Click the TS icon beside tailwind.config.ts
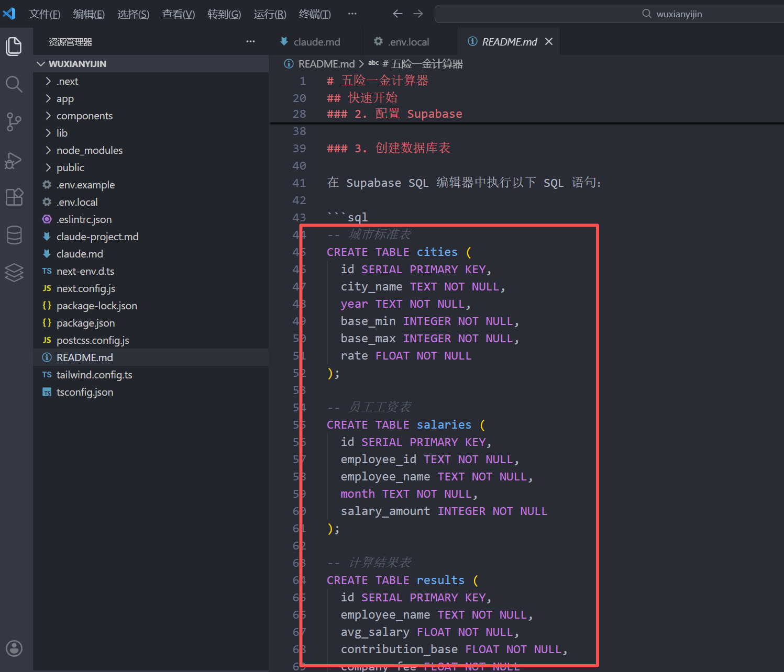 click(47, 375)
